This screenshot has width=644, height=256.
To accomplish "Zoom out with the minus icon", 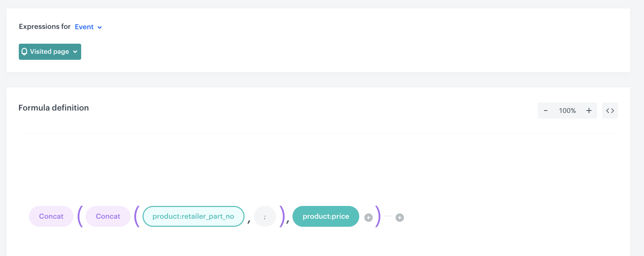I will (546, 111).
